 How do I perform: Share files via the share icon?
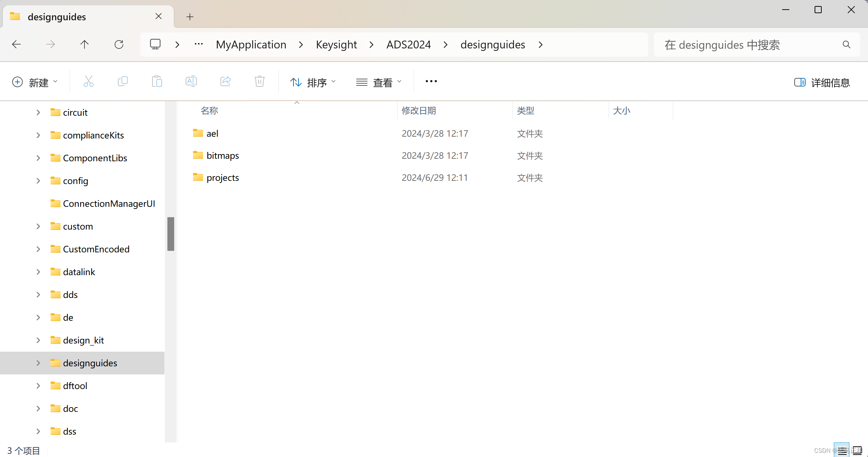225,82
